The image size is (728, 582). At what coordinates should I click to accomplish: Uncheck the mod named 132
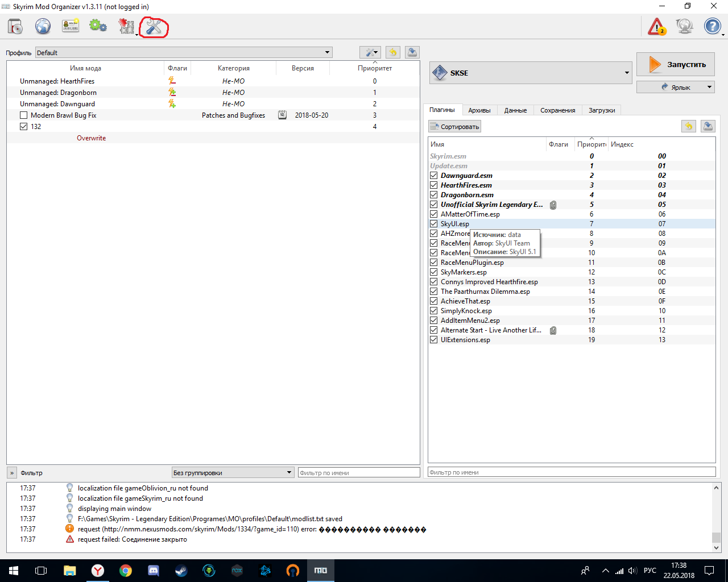coord(23,127)
